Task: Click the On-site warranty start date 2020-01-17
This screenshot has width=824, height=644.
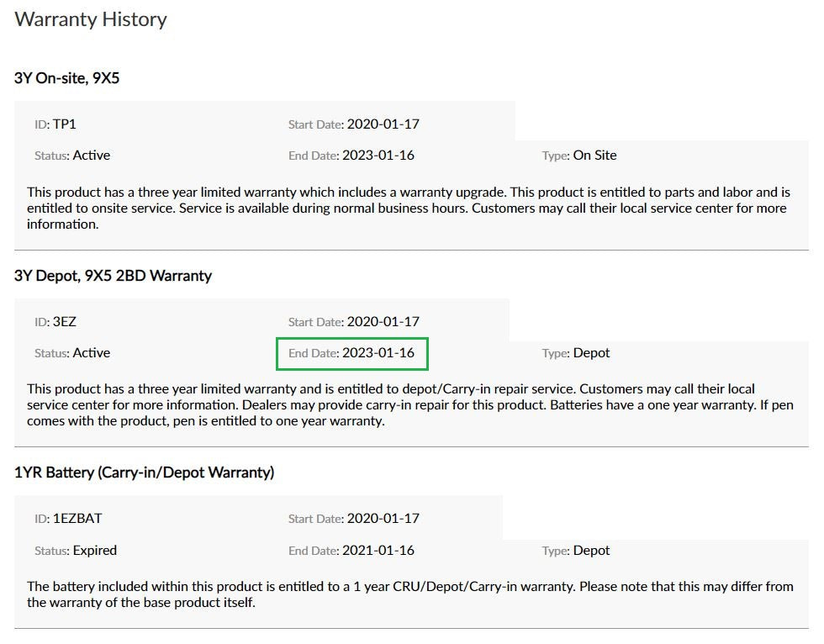Action: 383,124
